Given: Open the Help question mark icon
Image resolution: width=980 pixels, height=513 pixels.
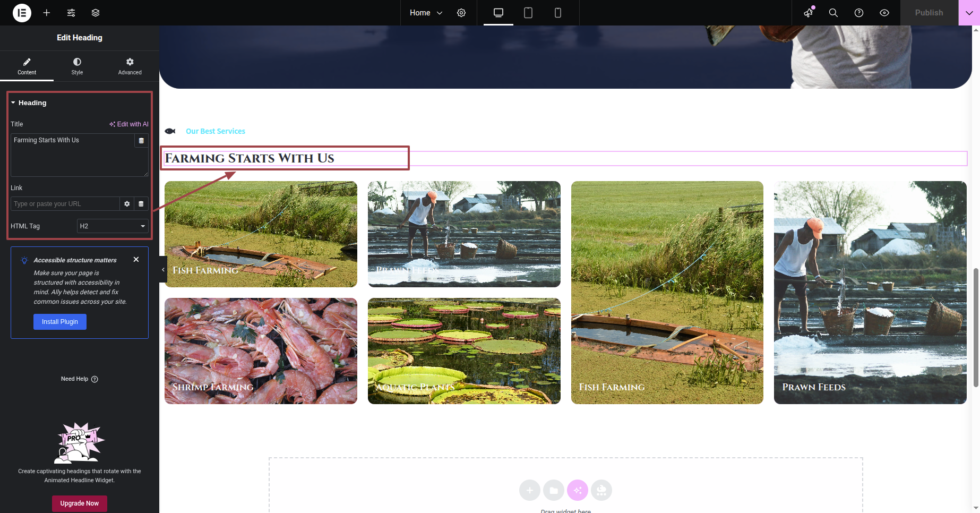Looking at the screenshot, I should click(859, 13).
